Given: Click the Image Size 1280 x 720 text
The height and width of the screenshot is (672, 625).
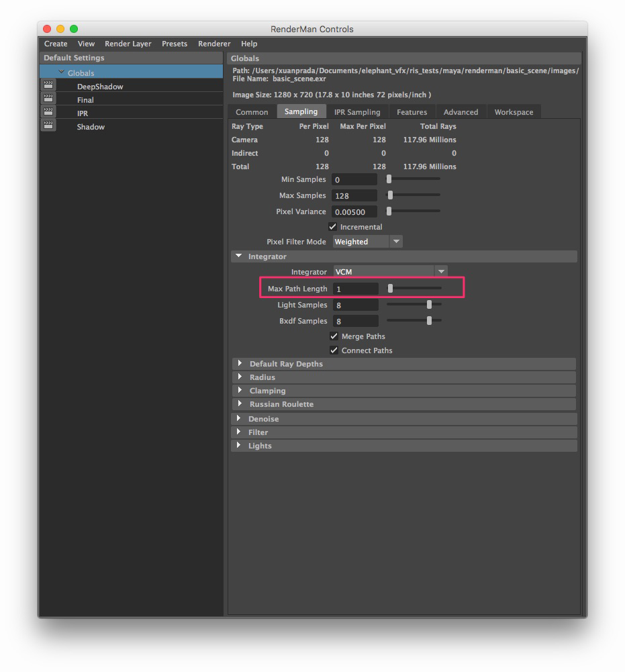Looking at the screenshot, I should (x=332, y=95).
